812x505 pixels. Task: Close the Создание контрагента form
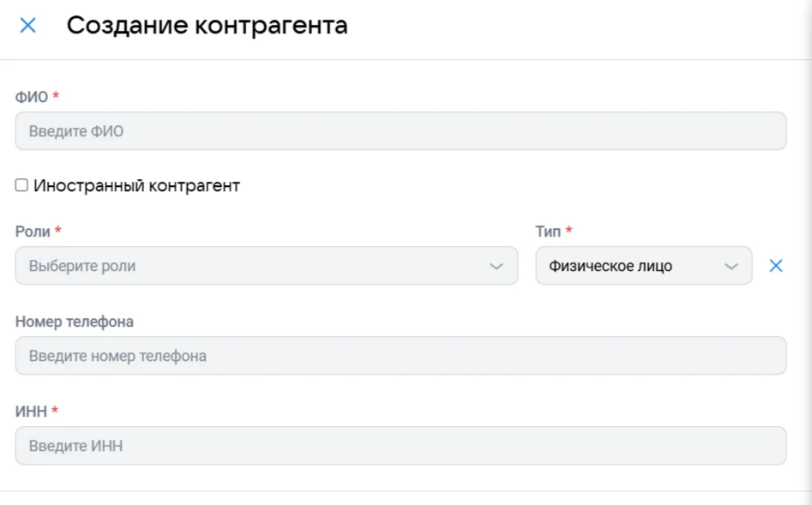[x=27, y=26]
